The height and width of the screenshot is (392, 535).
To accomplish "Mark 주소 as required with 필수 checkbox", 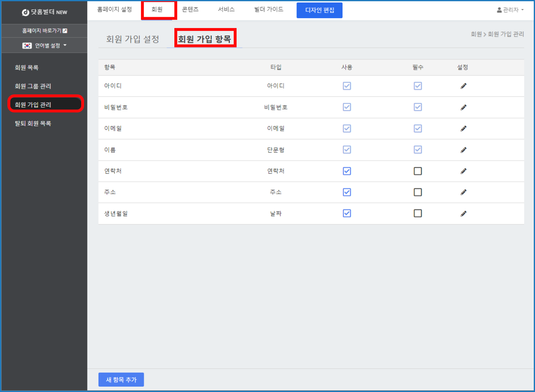I will tap(418, 192).
